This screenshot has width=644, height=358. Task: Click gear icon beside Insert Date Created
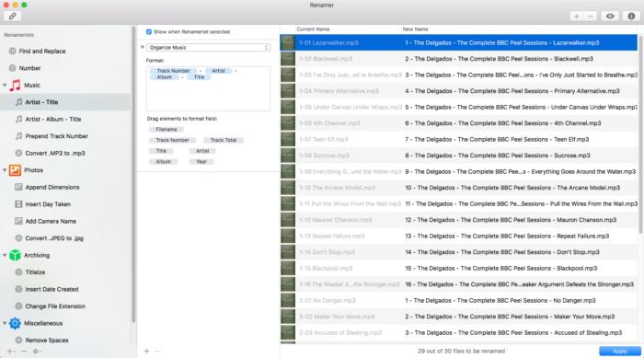click(19, 289)
